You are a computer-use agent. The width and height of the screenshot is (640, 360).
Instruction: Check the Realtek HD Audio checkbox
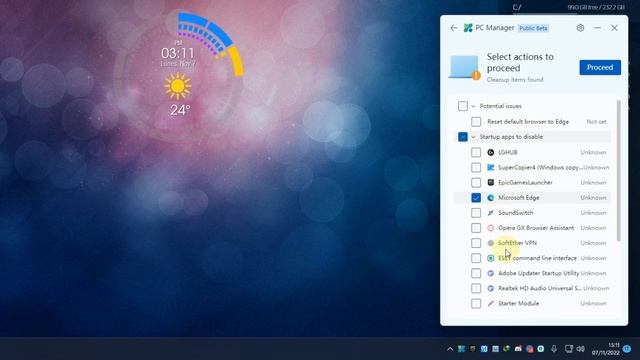(476, 288)
